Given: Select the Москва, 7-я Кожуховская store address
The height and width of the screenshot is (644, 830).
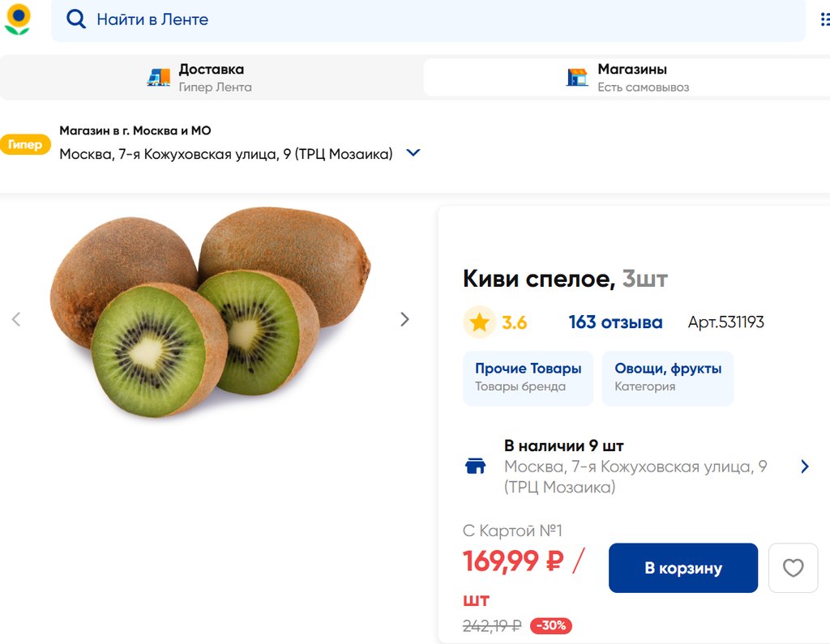Looking at the screenshot, I should [225, 154].
